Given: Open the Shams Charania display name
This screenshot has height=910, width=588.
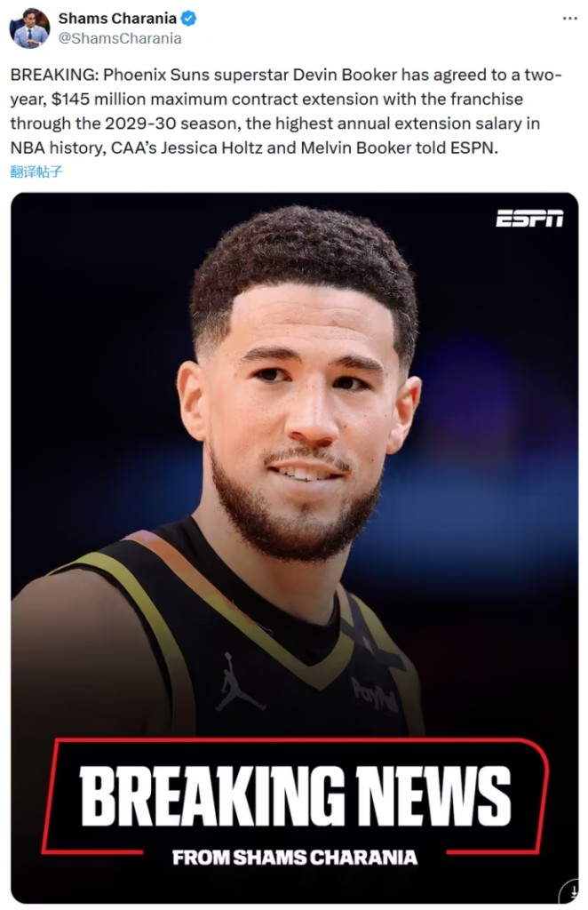Looking at the screenshot, I should tap(117, 19).
